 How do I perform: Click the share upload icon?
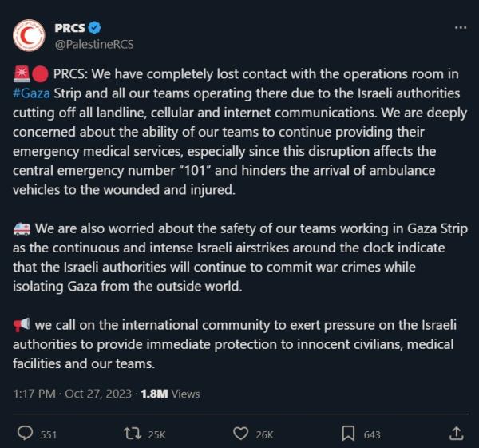pos(457,434)
